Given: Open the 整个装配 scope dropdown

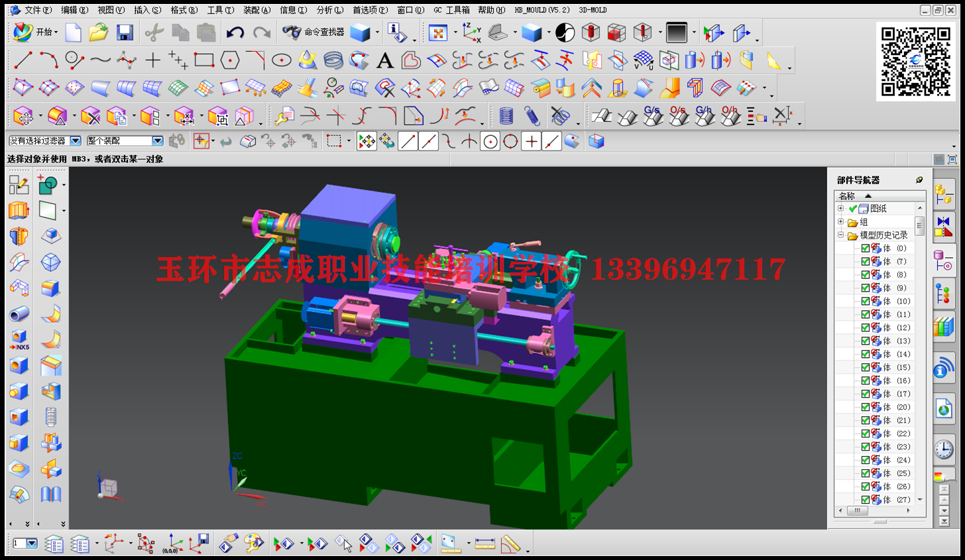Looking at the screenshot, I should pos(158,140).
